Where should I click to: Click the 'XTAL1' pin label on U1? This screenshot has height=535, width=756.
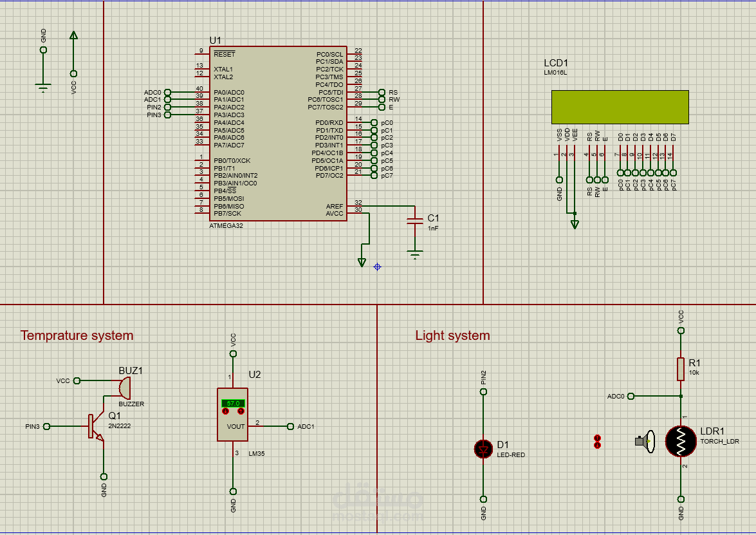(x=223, y=70)
